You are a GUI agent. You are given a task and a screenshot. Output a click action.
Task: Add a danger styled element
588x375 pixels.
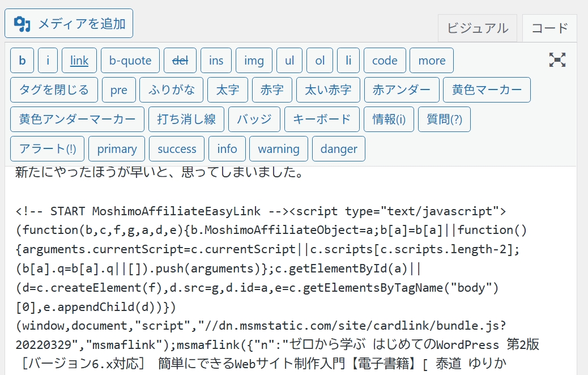[x=338, y=148]
